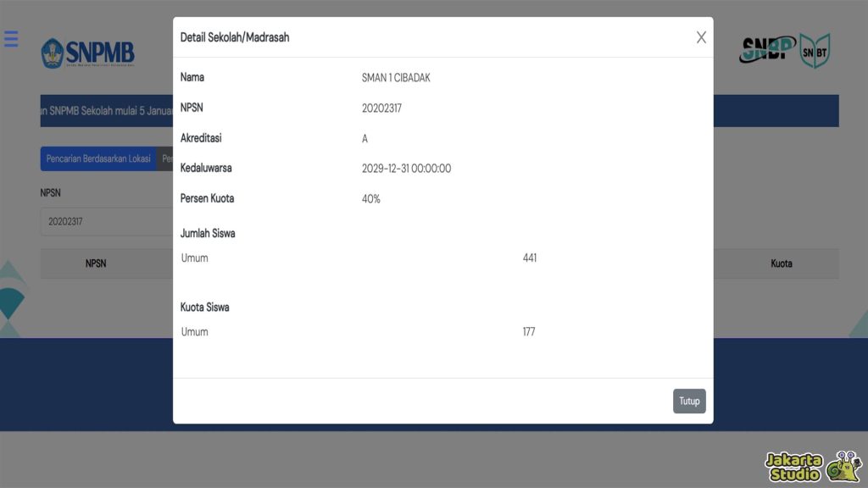
Task: Dismiss the Detail Sekolah/Madrasah dialog with X
Action: tap(701, 37)
